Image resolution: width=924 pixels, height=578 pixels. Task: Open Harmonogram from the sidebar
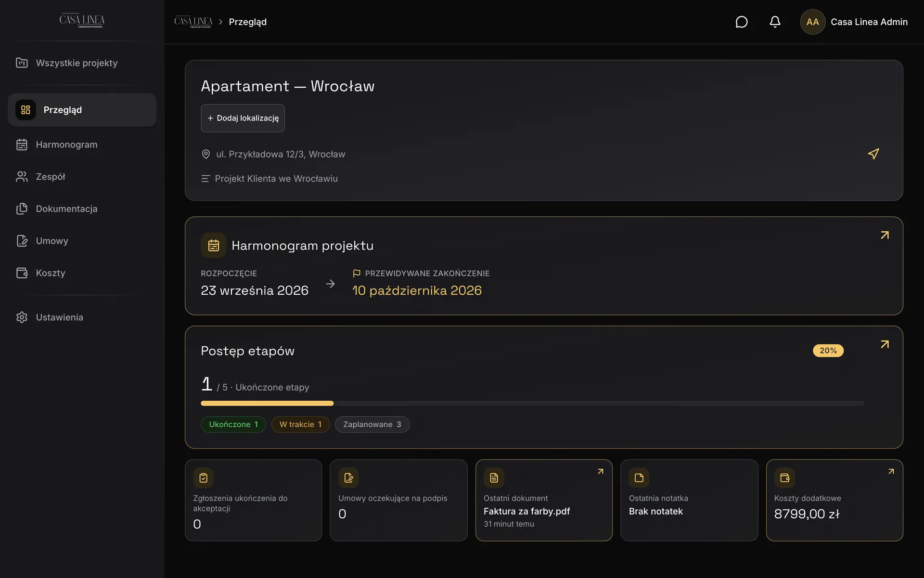click(x=82, y=144)
